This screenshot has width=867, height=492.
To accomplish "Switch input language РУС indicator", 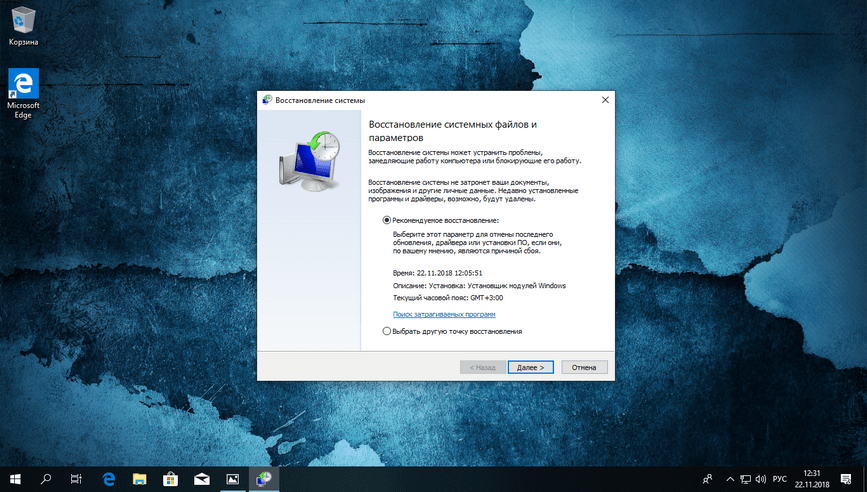I will tap(780, 479).
